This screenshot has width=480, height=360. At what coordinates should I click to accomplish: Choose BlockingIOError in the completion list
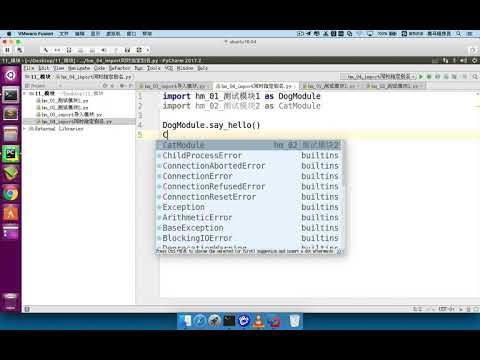click(x=248, y=238)
